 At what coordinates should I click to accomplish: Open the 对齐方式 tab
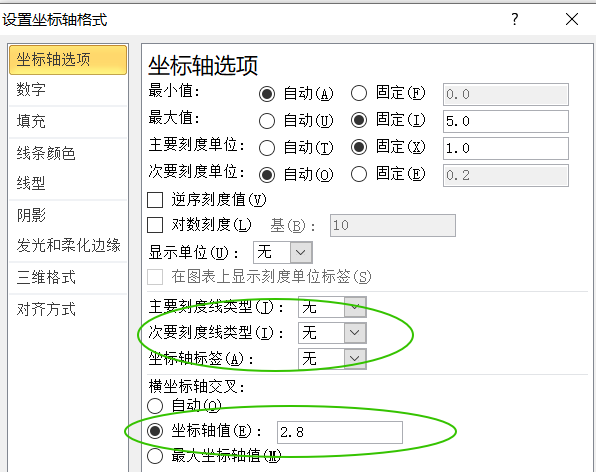(68, 309)
